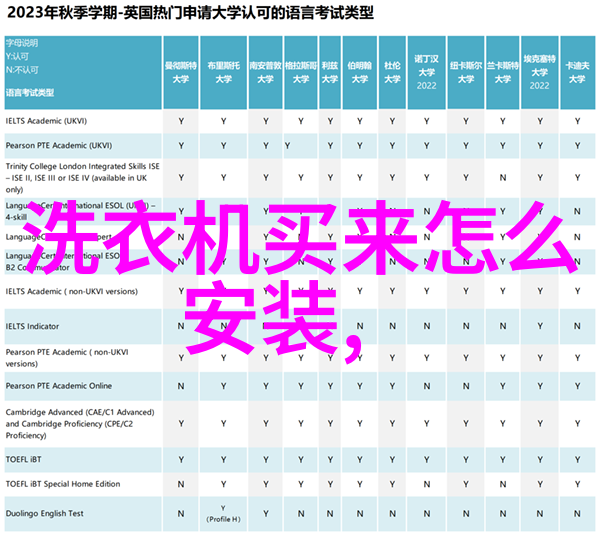600x536 pixels.
Task: Click the 利兹大学 column header
Action: pyautogui.click(x=330, y=72)
